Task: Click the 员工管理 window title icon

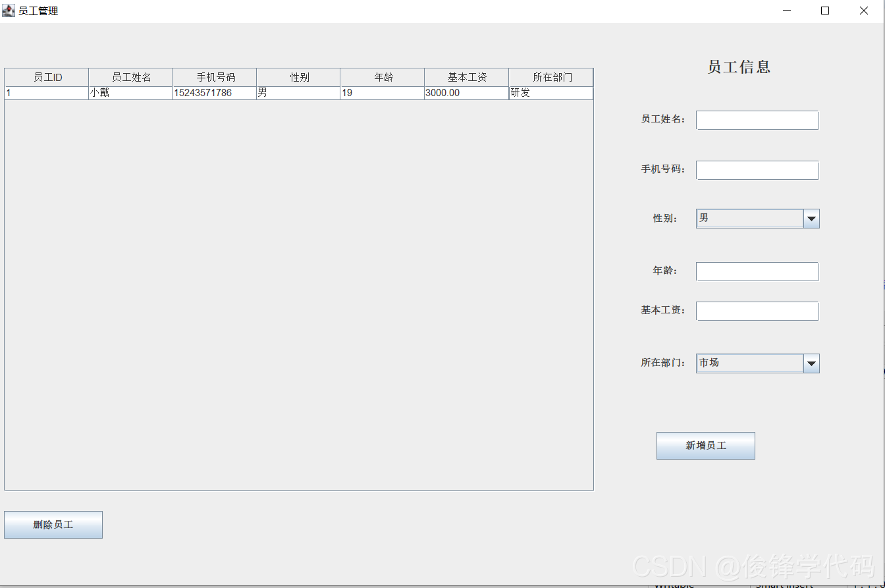Action: pos(9,11)
